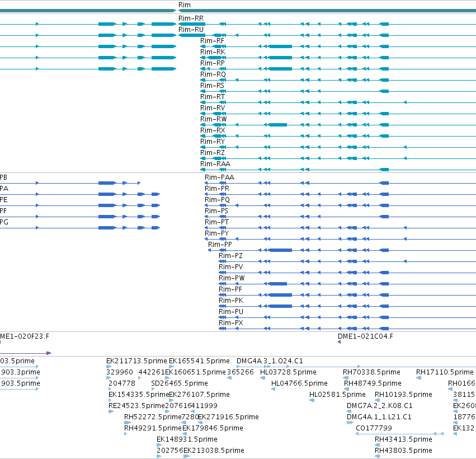This screenshot has height=459, width=476.
Task: Open the RH43803.5prime EST label
Action: pyautogui.click(x=403, y=451)
